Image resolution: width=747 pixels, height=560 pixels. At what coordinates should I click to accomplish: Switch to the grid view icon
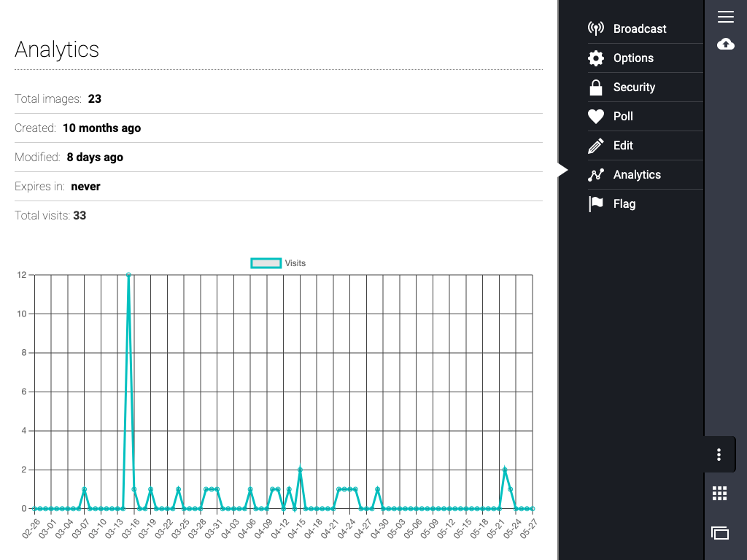click(x=719, y=494)
